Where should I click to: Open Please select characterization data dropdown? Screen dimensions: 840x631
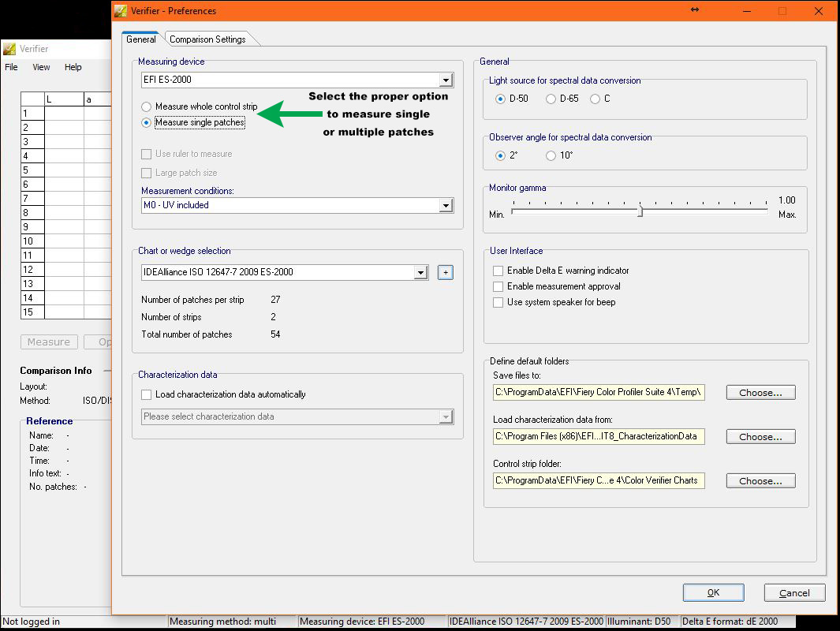(446, 416)
